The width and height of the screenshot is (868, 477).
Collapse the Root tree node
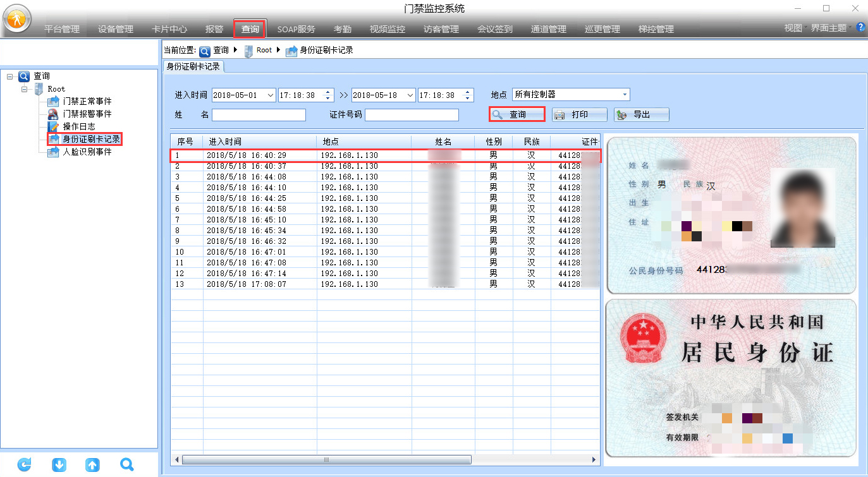(x=25, y=89)
